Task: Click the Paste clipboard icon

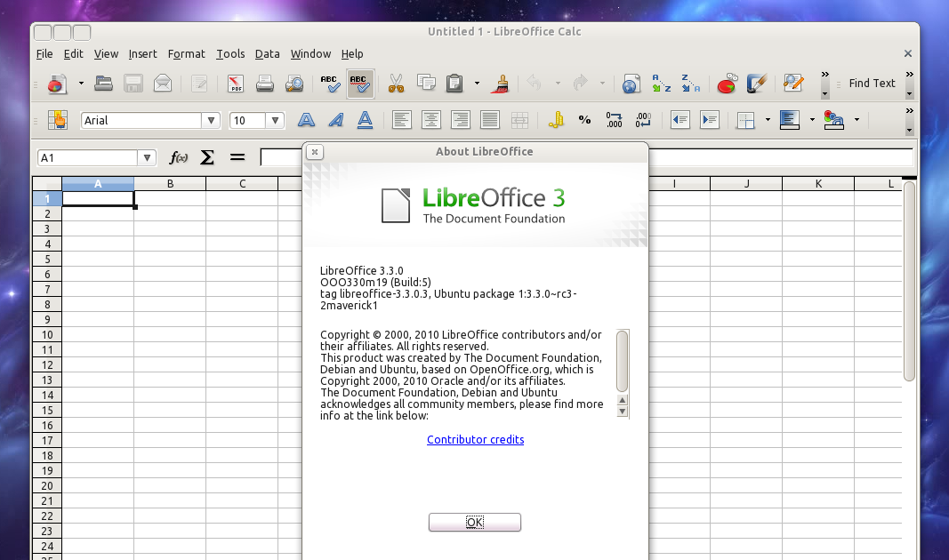Action: tap(454, 84)
